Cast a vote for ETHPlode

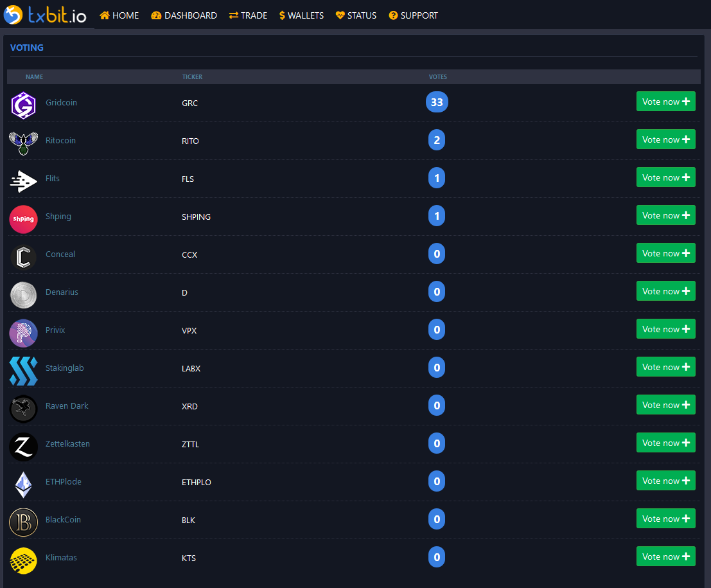point(665,481)
